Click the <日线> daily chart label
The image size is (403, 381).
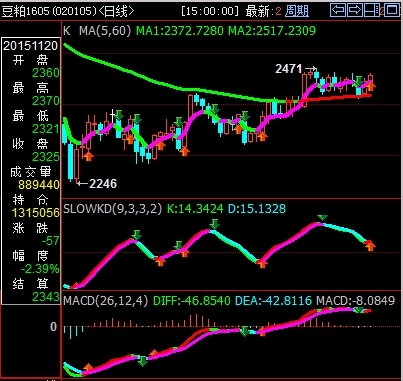coord(116,11)
